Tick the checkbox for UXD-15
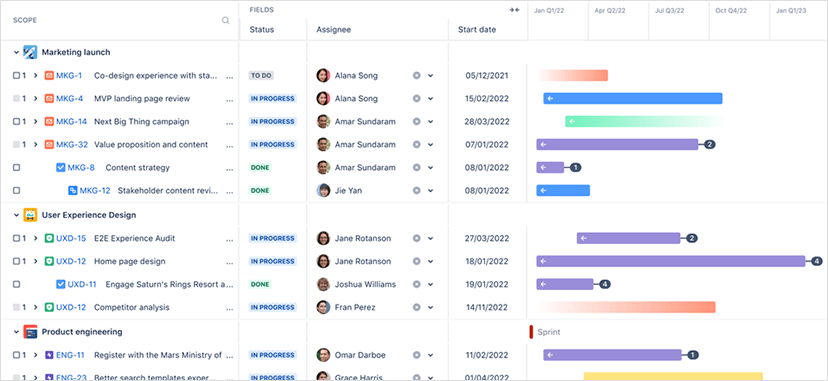 (x=16, y=239)
